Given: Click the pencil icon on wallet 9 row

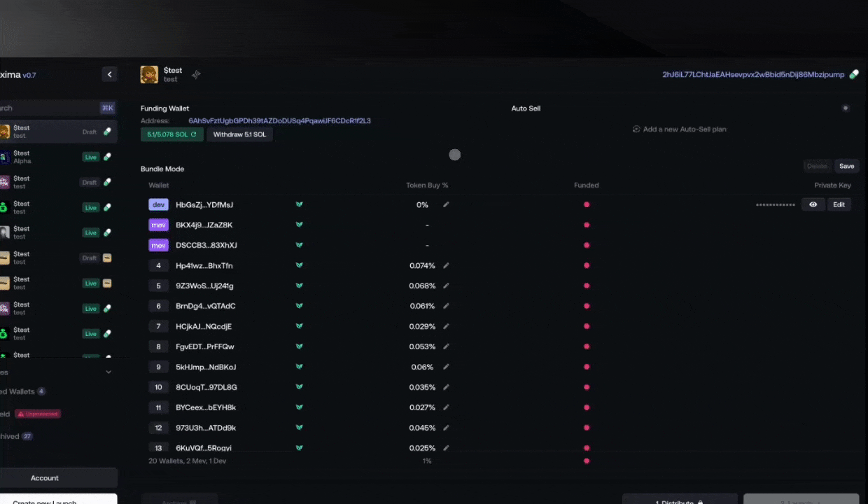Looking at the screenshot, I should [446, 367].
